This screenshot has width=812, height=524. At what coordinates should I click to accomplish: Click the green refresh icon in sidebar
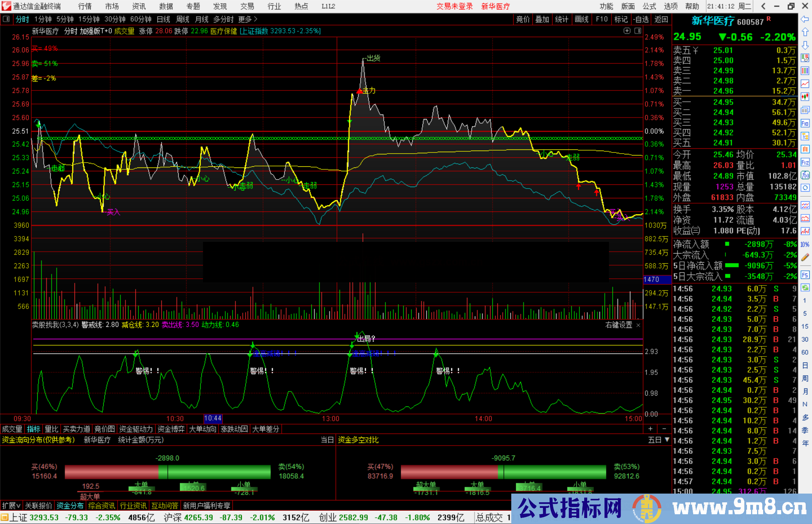tap(805, 288)
